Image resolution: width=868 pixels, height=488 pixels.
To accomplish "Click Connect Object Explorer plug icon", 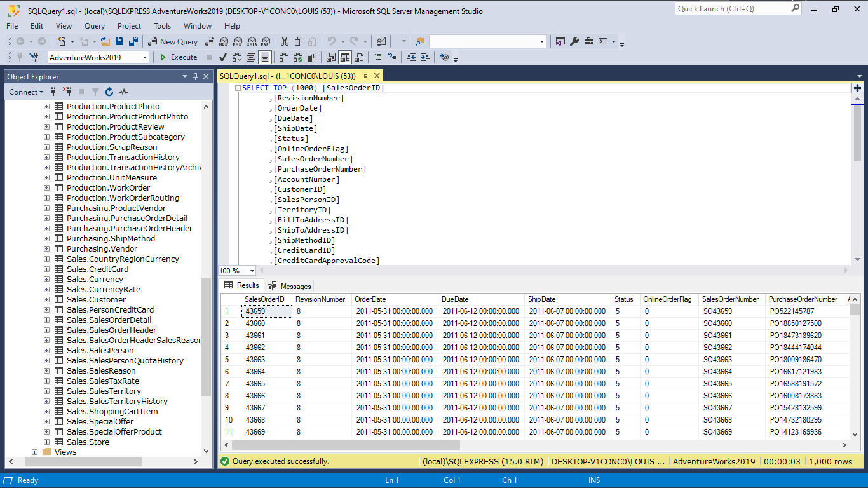I will [53, 91].
